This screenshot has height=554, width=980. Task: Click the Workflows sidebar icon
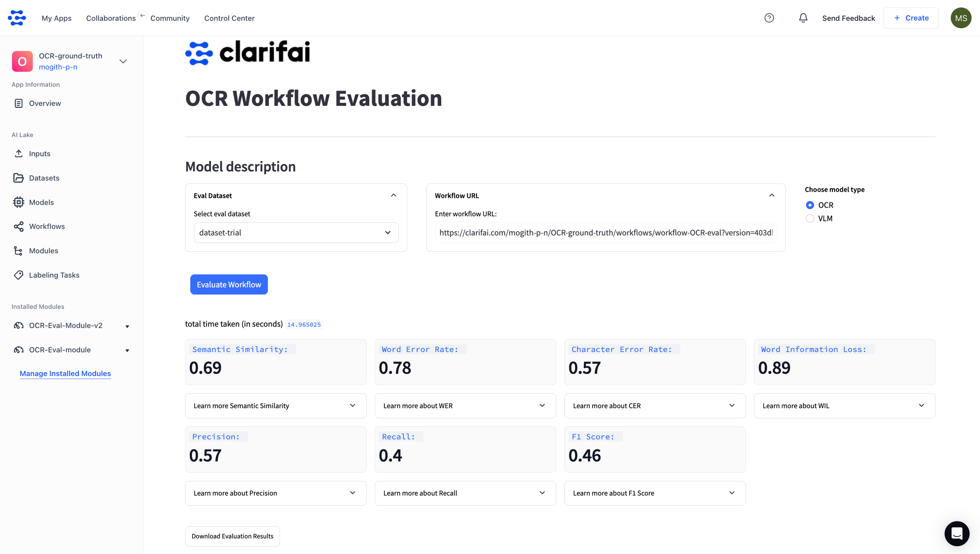19,226
